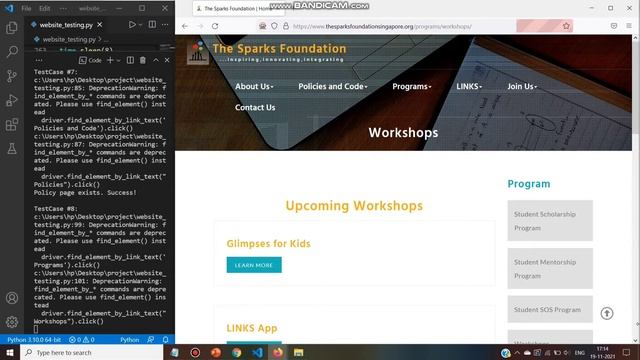
Task: Click website_testing.py in the breadcrumb
Action: [x=69, y=40]
